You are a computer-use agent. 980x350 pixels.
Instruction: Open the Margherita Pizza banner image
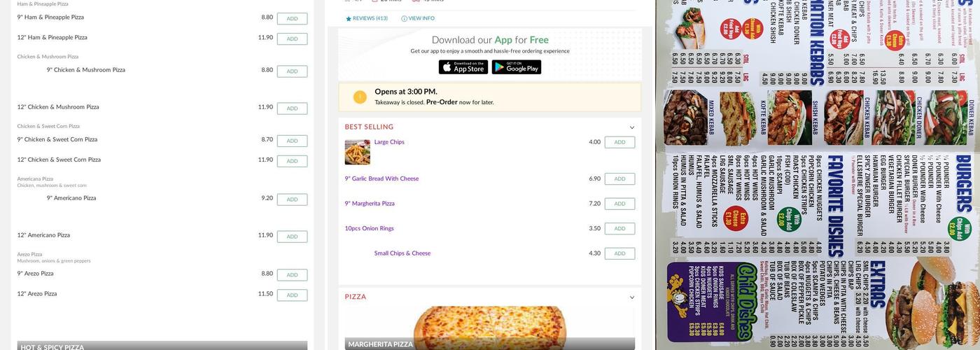click(490, 328)
